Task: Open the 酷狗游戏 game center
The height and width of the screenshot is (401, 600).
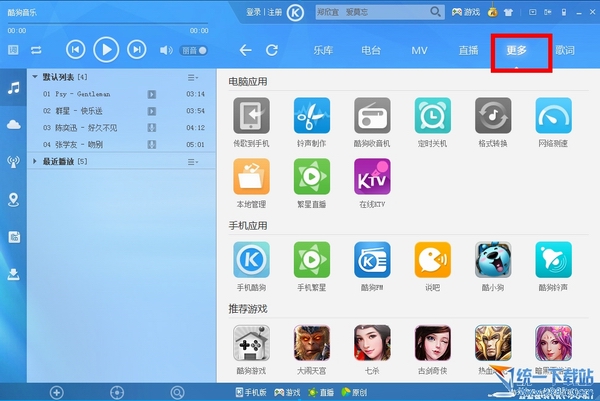Action: coord(251,343)
